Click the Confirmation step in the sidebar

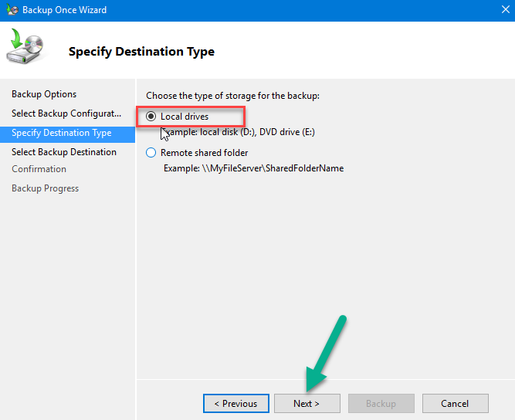[x=39, y=169]
